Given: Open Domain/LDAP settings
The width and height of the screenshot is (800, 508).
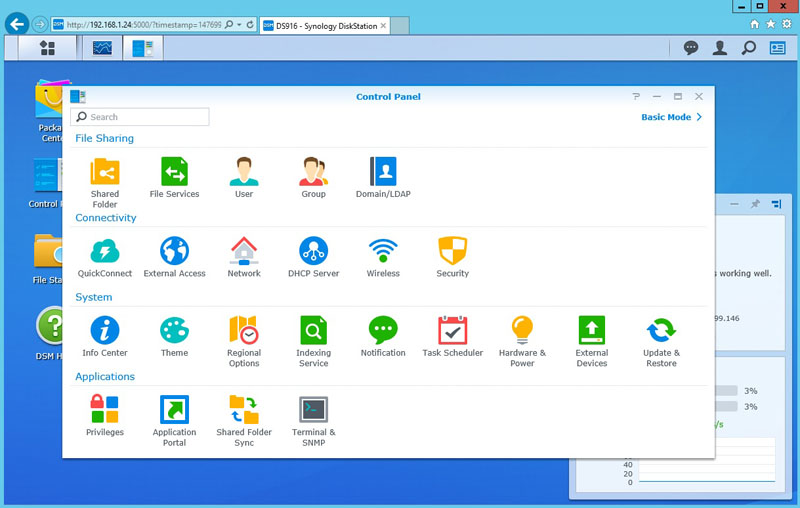Looking at the screenshot, I should click(x=383, y=177).
